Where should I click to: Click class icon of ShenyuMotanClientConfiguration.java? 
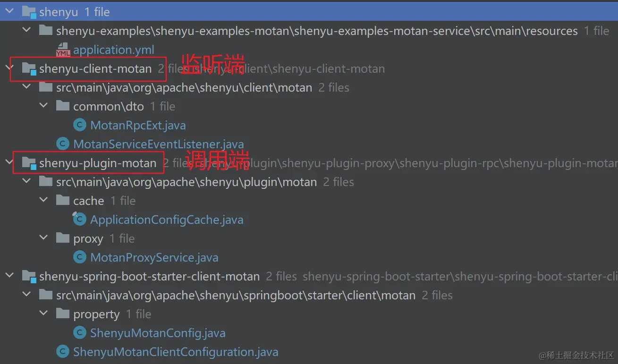click(x=63, y=352)
